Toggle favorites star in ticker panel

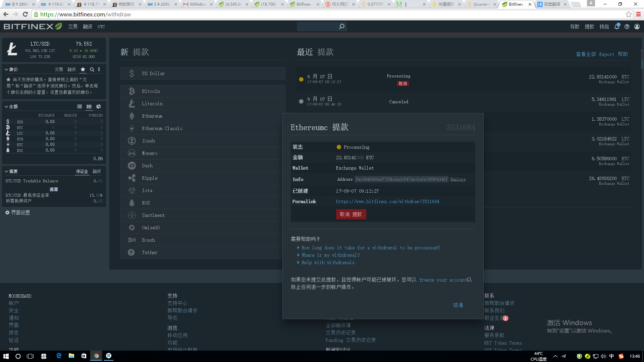point(83,69)
